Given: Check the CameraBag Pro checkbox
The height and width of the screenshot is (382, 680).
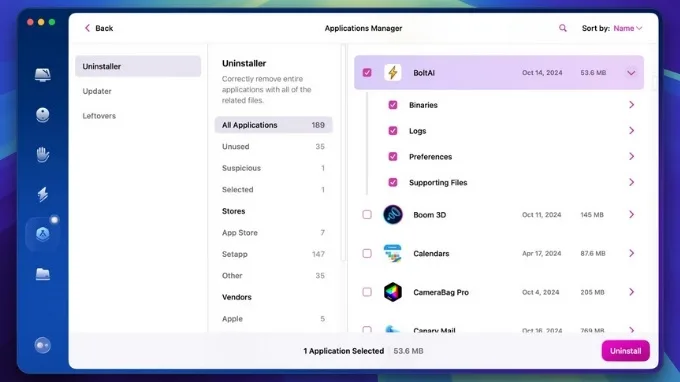Looking at the screenshot, I should click(x=367, y=292).
